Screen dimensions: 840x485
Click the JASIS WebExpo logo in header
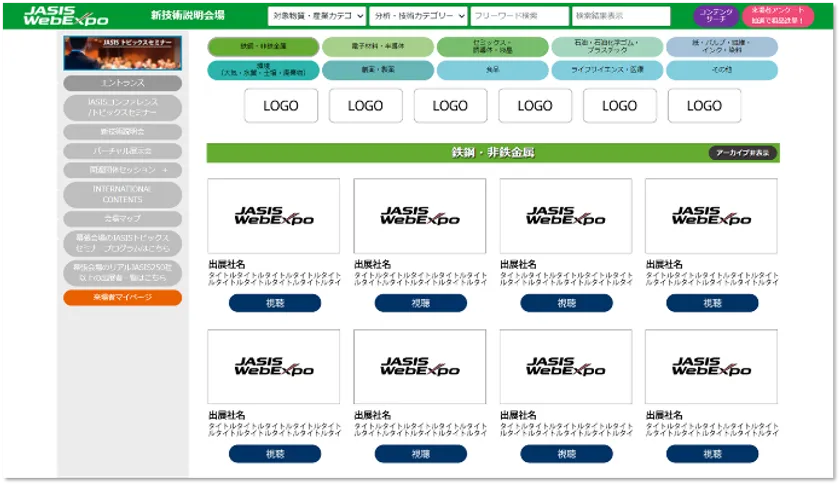pyautogui.click(x=66, y=16)
